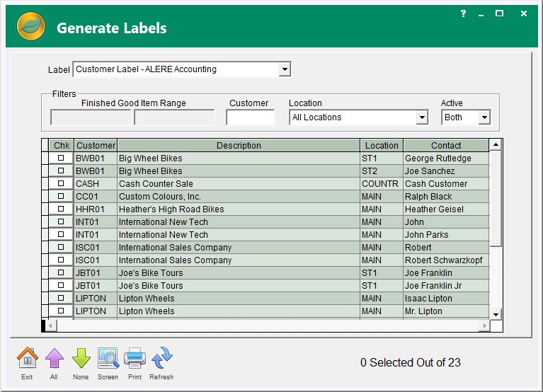543x392 pixels.
Task: Preview labels with the Screen icon
Action: point(108,358)
